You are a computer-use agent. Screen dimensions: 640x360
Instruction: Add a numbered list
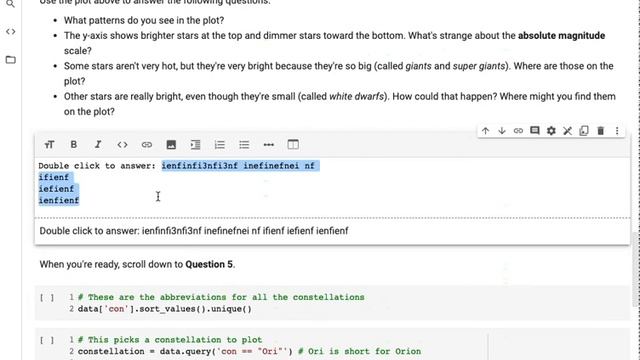click(x=220, y=144)
